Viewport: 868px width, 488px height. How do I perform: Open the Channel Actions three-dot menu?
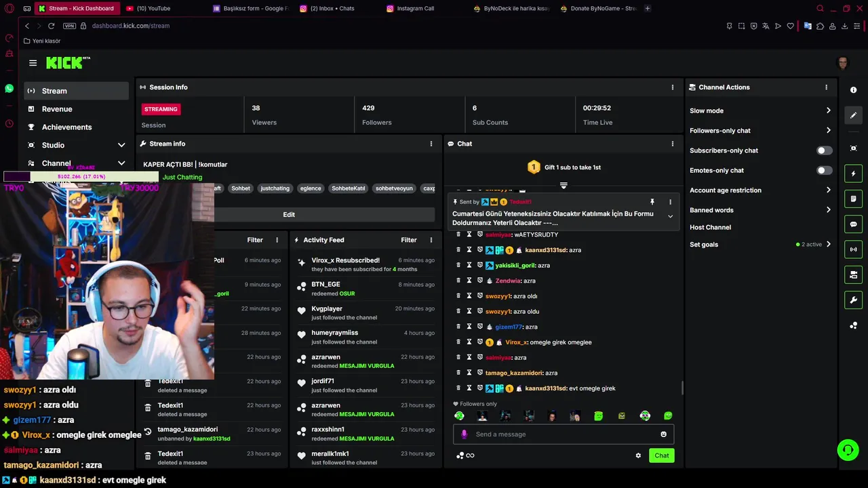[x=826, y=87]
